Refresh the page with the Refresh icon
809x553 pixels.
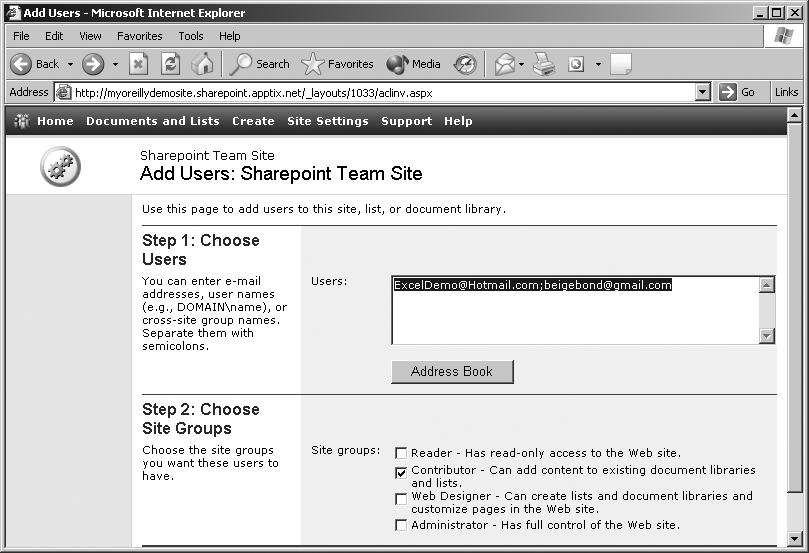(x=170, y=64)
